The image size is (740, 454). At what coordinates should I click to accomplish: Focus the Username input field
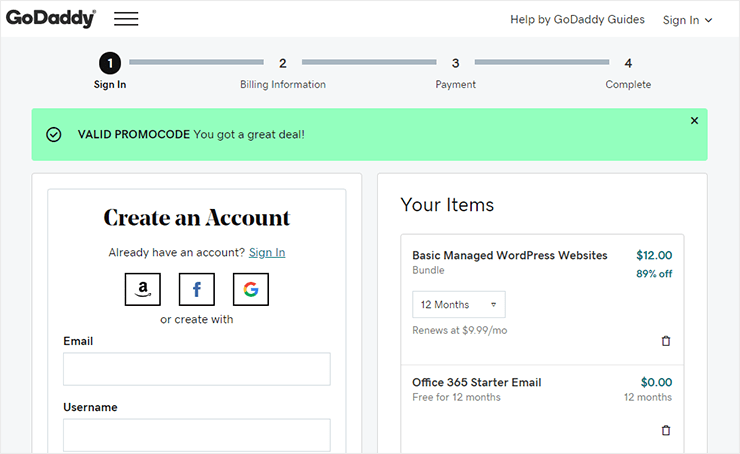click(x=197, y=435)
